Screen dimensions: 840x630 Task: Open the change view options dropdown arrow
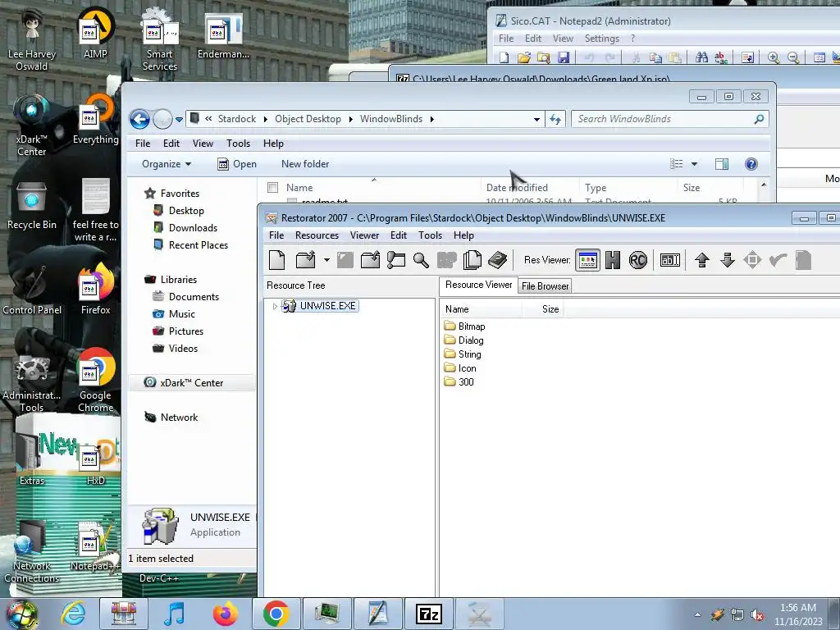[694, 164]
